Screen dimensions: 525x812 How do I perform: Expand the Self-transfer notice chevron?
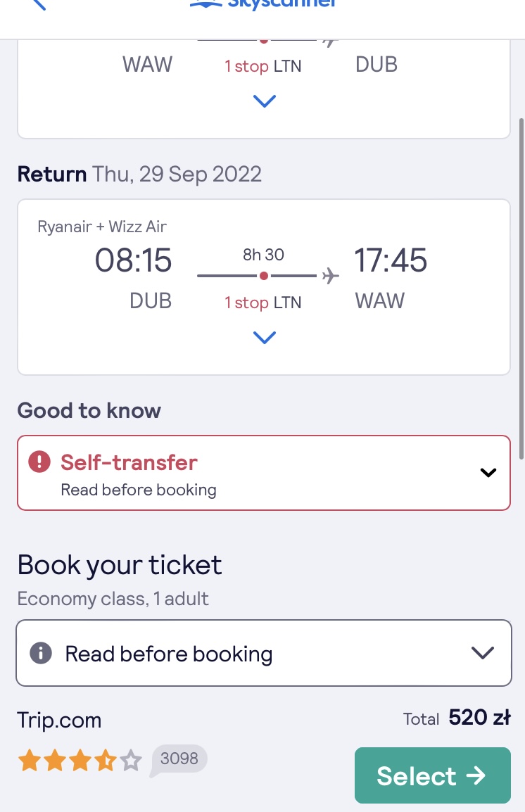pos(488,472)
